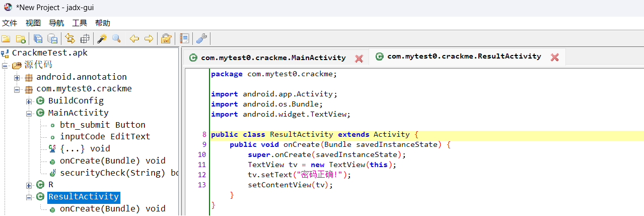Navigate forward with the right arrow icon
The height and width of the screenshot is (216, 644).
point(149,38)
